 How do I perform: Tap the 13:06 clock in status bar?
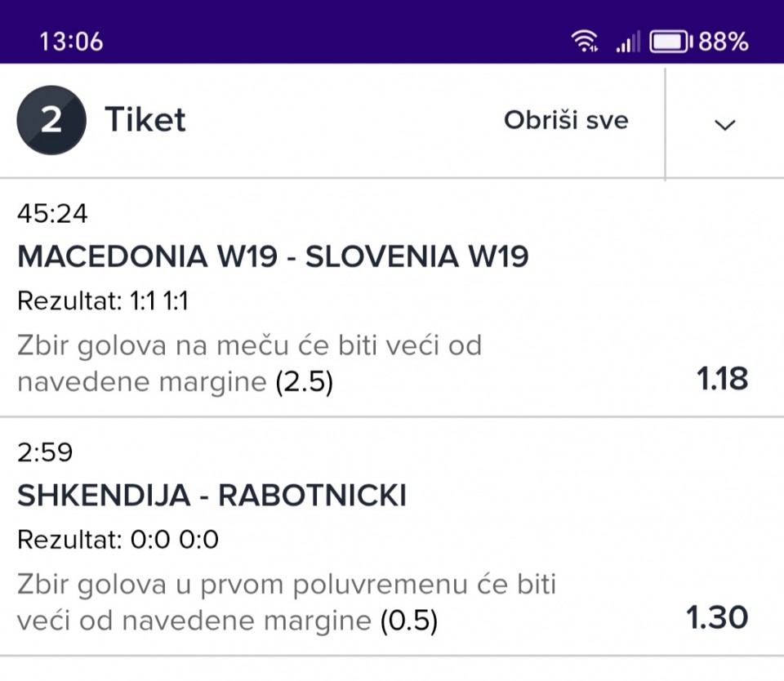71,42
